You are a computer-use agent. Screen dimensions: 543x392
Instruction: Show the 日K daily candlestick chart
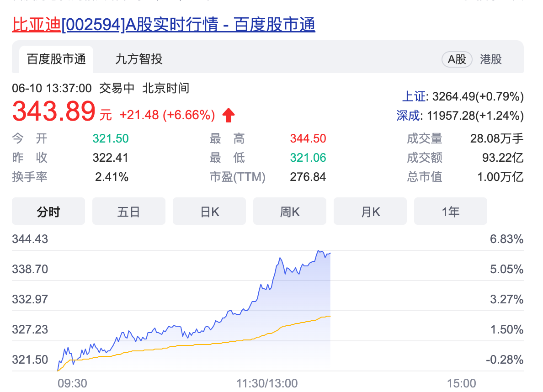[x=209, y=211]
